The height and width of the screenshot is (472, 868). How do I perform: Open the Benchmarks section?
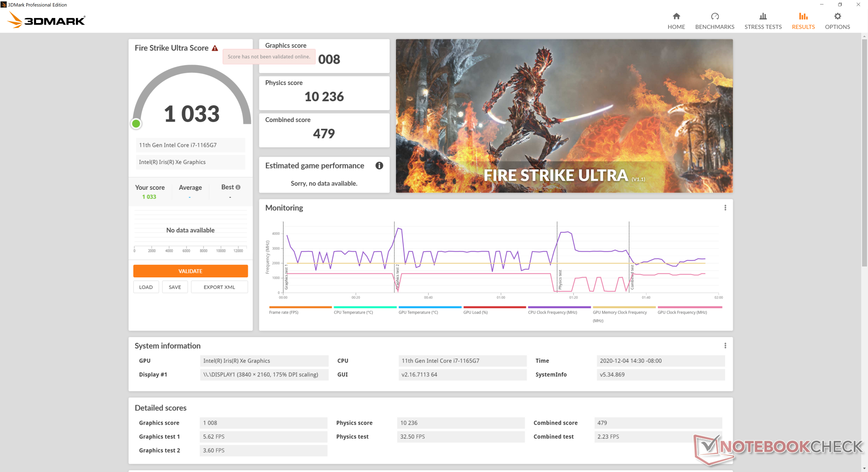click(x=714, y=21)
